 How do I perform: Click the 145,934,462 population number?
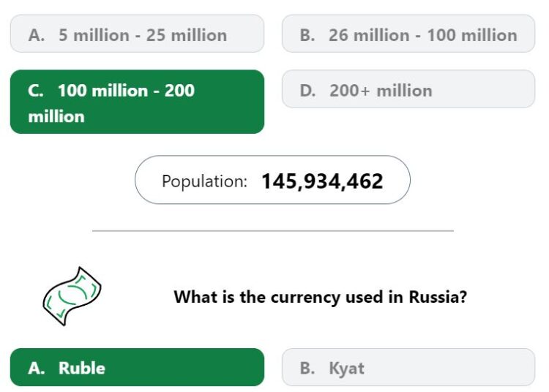coord(322,181)
